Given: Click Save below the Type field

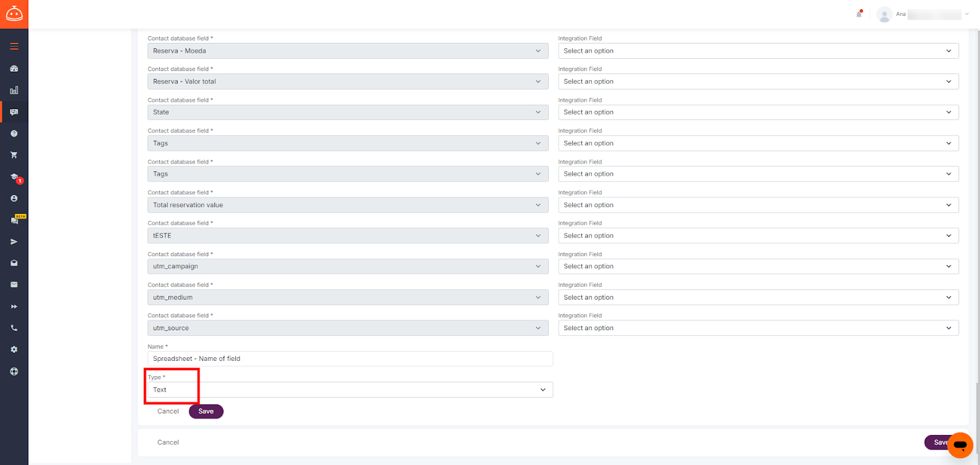Looking at the screenshot, I should 206,411.
